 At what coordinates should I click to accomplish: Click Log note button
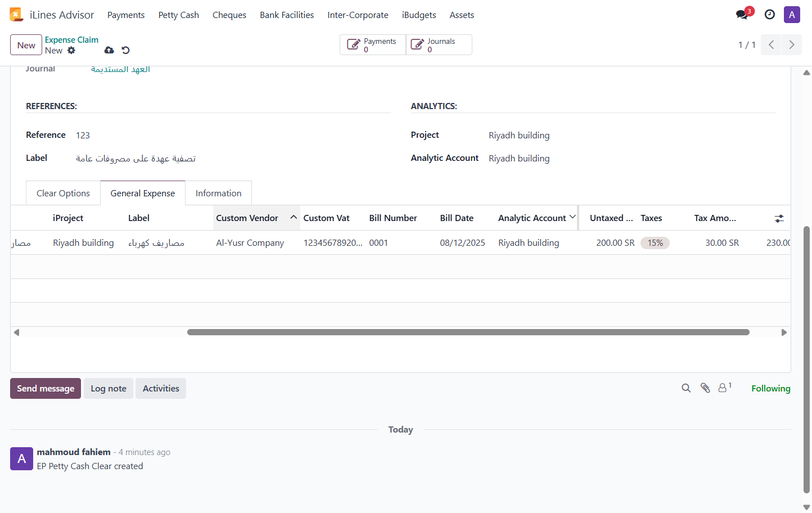[x=109, y=389]
